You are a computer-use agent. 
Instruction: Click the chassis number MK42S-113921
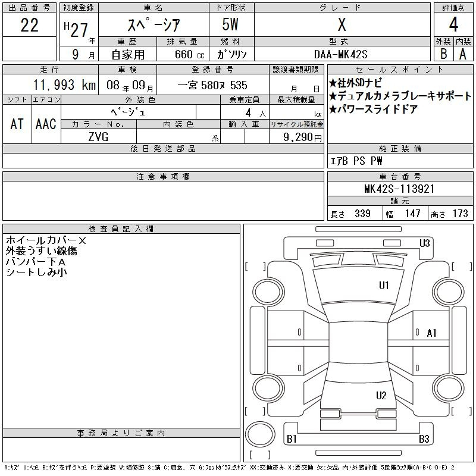click(x=399, y=189)
